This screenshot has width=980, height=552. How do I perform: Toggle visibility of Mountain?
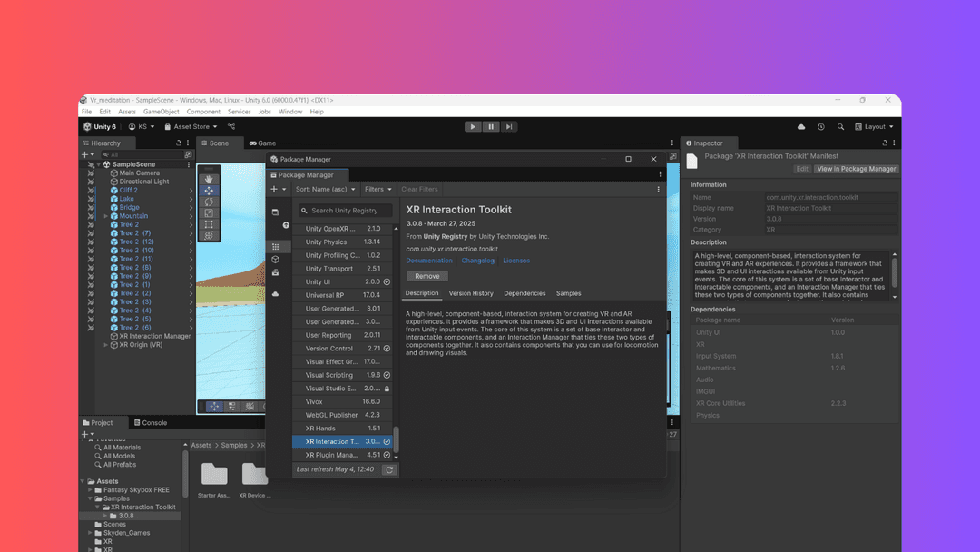91,216
